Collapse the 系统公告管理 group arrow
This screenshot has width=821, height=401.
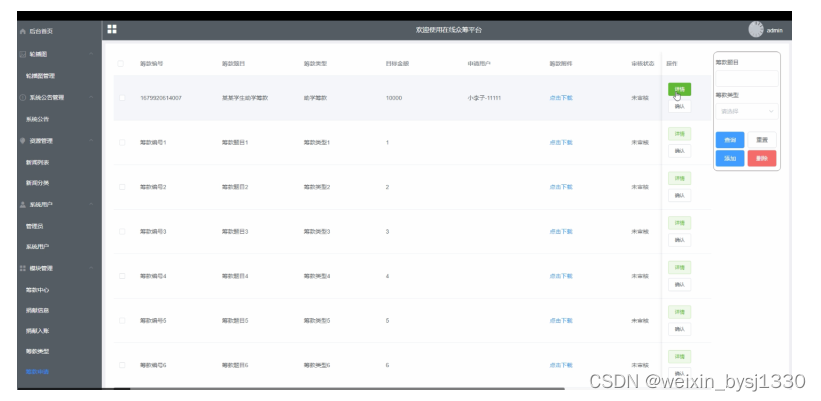pyautogui.click(x=91, y=97)
